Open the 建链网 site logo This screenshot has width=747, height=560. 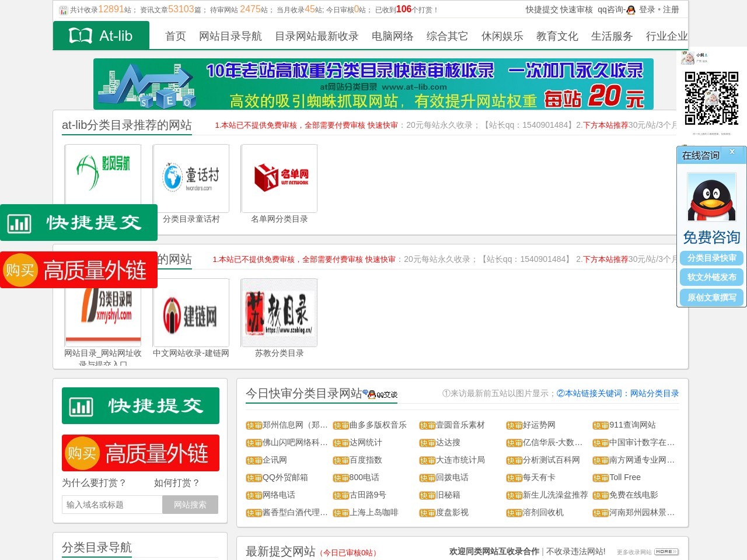(191, 313)
